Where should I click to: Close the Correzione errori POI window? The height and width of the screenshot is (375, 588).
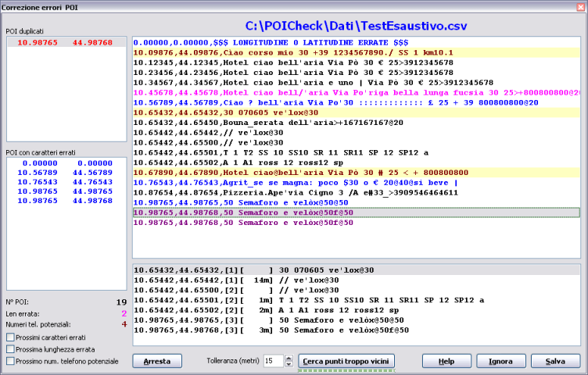tap(578, 6)
